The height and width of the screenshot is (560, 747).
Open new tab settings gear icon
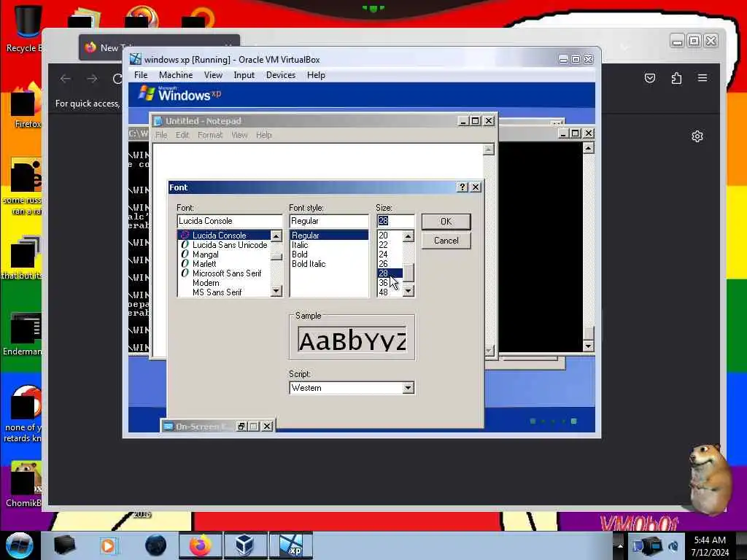pos(697,136)
